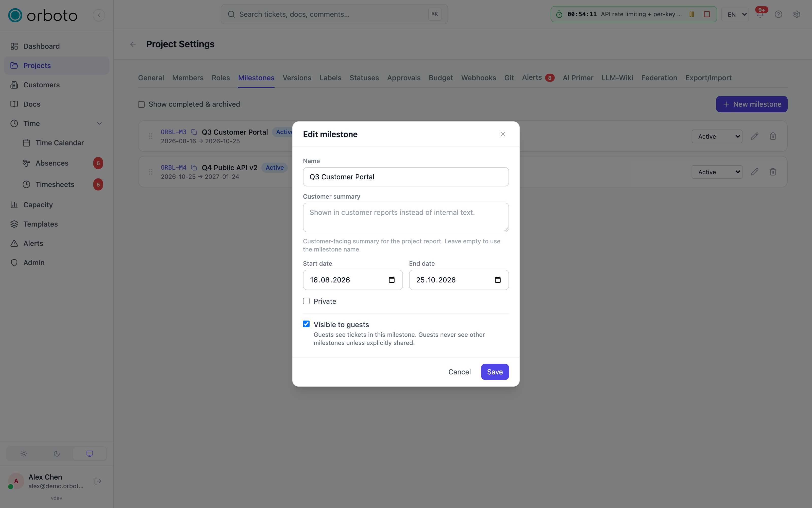Switch to light theme sun icon
This screenshot has width=812, height=508.
24,454
